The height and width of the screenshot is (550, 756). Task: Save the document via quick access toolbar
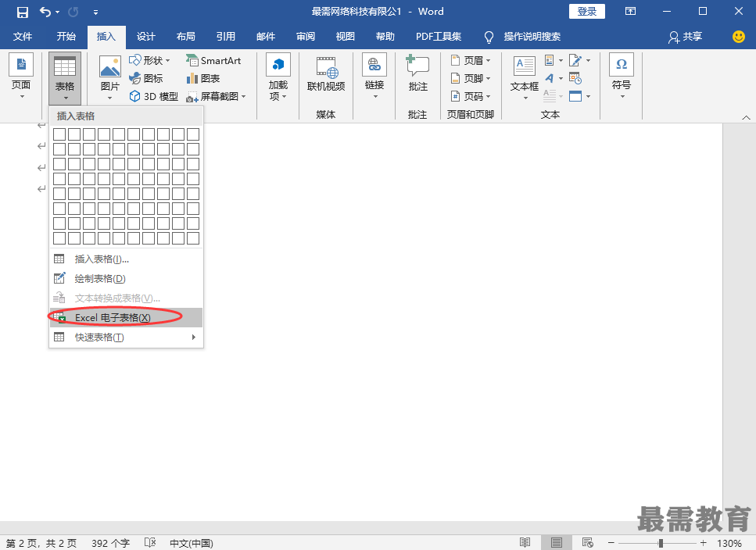[x=22, y=12]
